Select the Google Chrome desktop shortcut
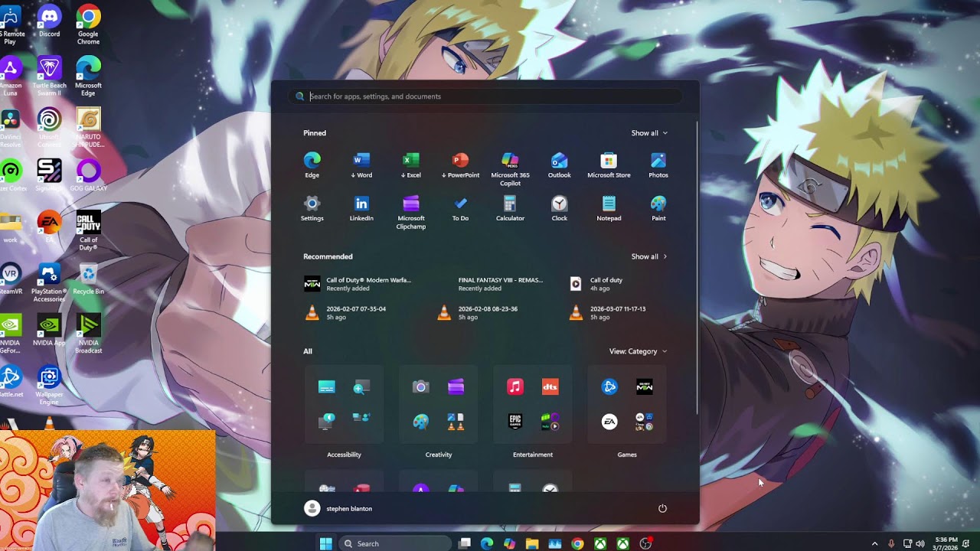The image size is (980, 551). (88, 25)
